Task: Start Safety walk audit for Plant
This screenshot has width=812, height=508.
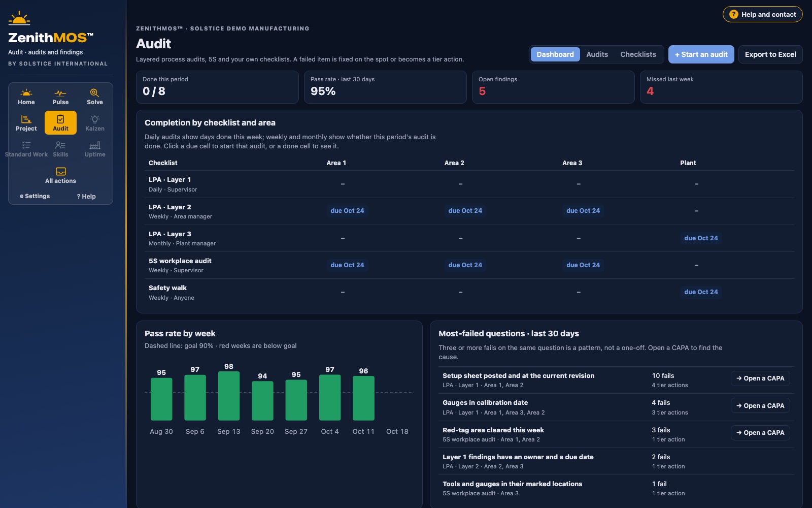Action: click(x=701, y=292)
